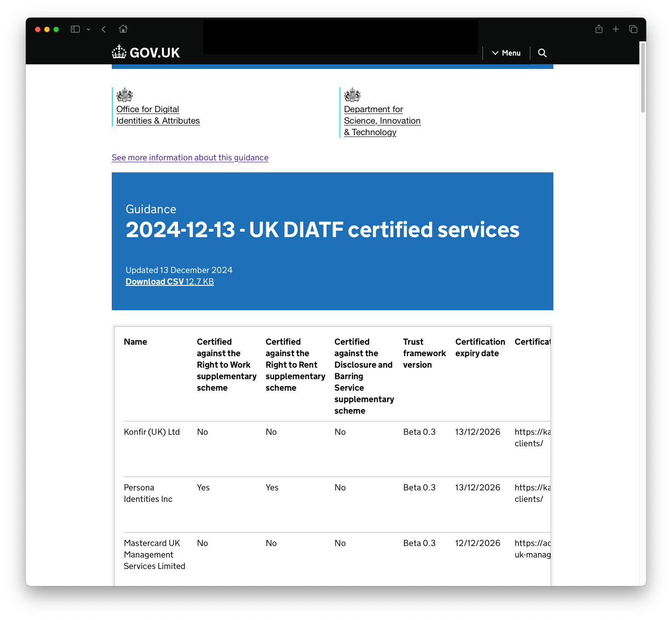This screenshot has height=620, width=672.
Task: Open the GOV.UK Menu dropdown
Action: [x=506, y=53]
